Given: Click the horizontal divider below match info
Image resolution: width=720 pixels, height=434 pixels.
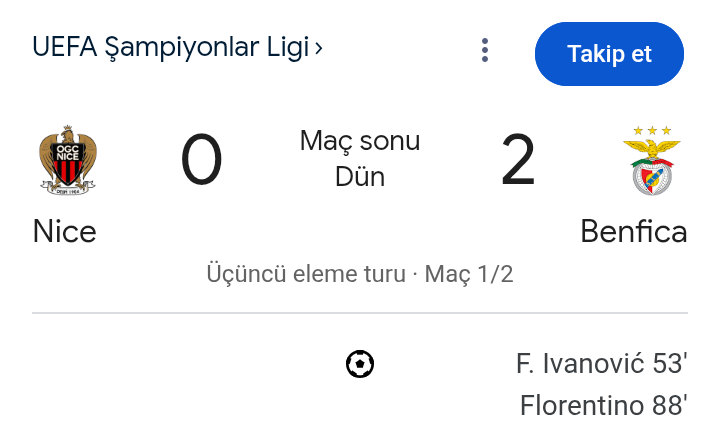Looking at the screenshot, I should [360, 314].
